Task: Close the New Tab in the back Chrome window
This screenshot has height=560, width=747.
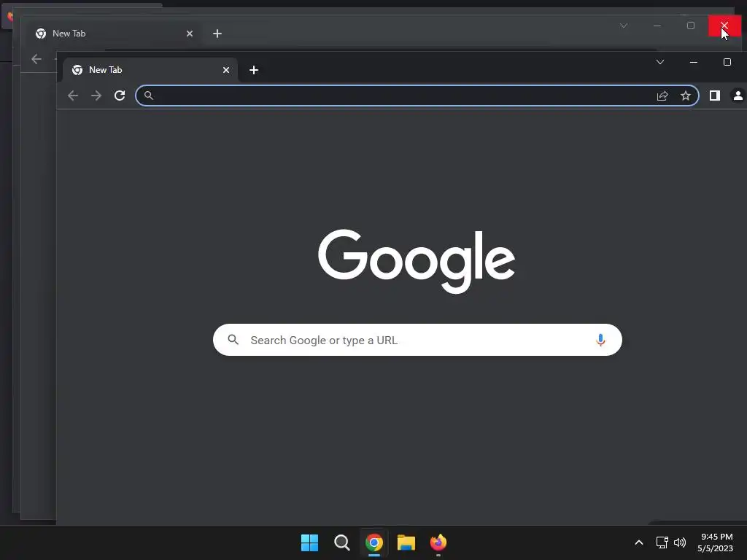Action: tap(190, 34)
